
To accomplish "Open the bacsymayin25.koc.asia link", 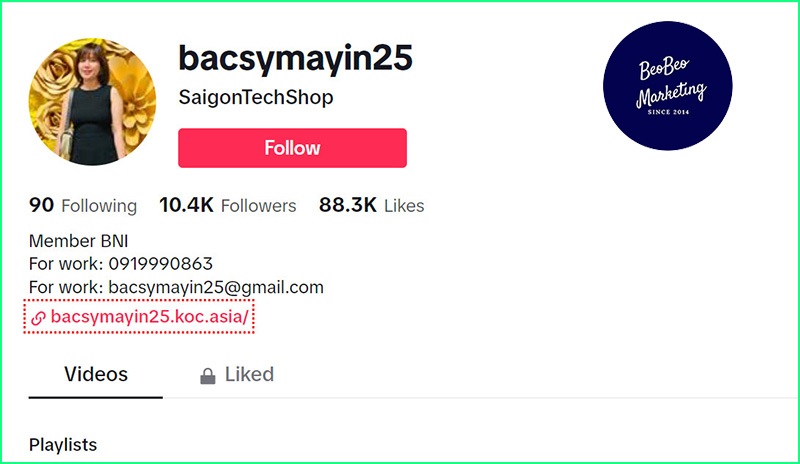I will tap(149, 317).
